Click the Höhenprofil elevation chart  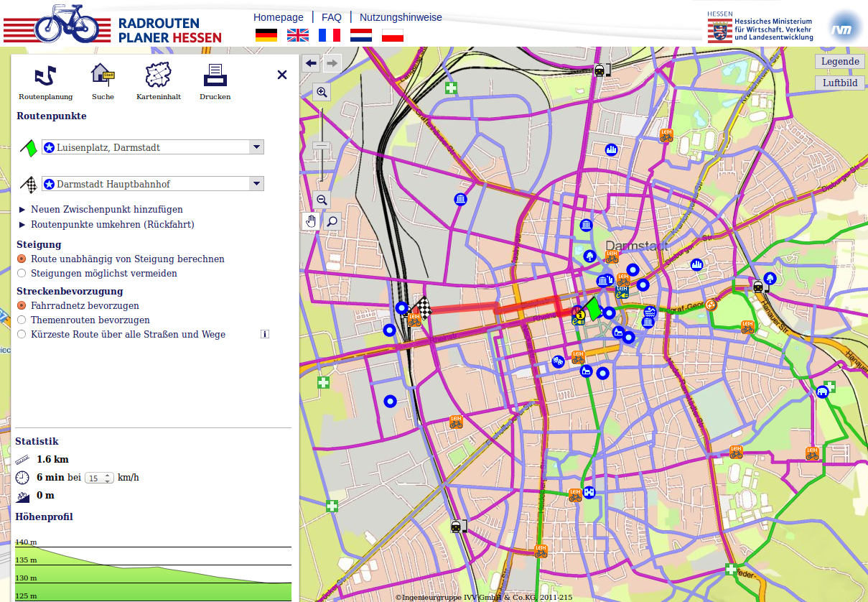[x=153, y=571]
